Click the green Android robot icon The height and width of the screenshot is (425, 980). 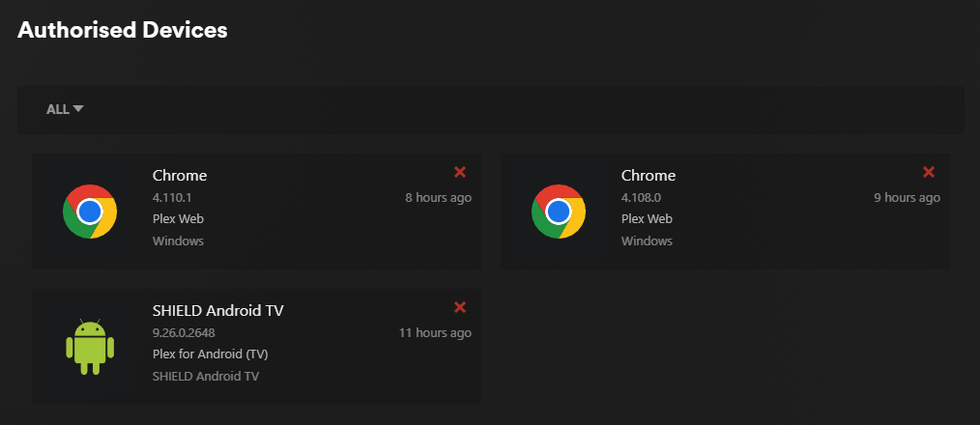[x=90, y=347]
